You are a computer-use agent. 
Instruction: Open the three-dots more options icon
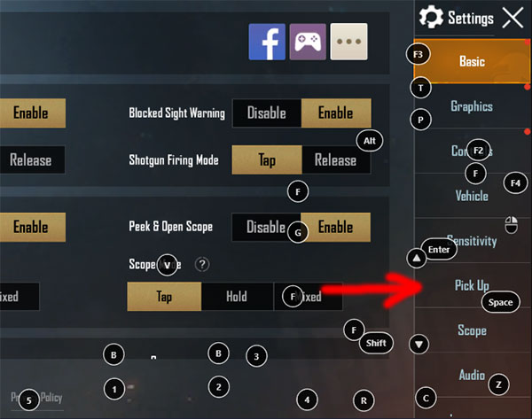point(348,42)
